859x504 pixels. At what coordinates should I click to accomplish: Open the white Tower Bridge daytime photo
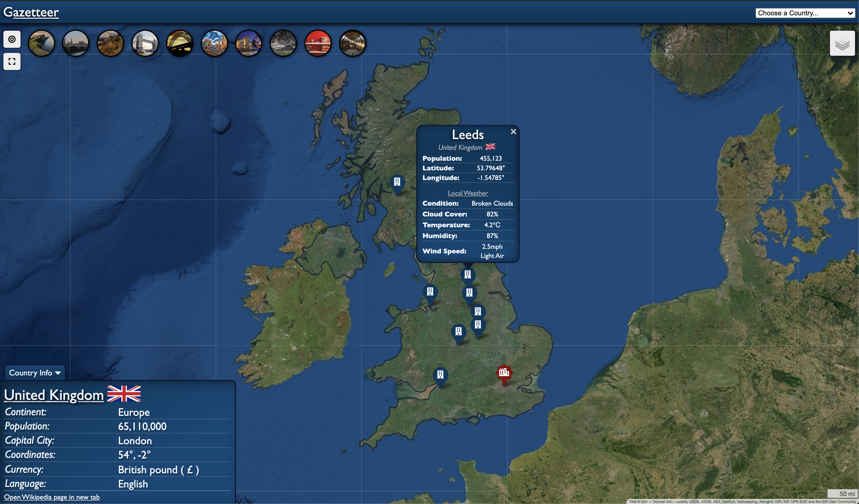pyautogui.click(x=145, y=43)
